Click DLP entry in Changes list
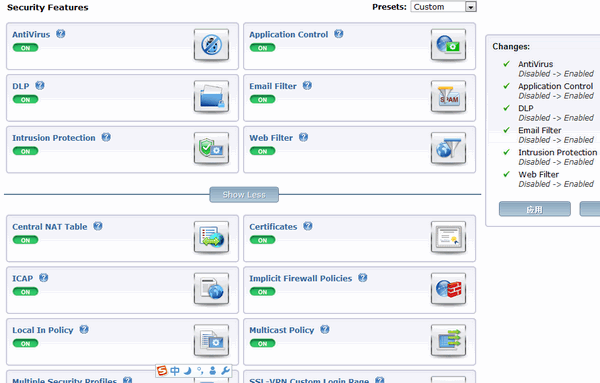 (x=526, y=108)
